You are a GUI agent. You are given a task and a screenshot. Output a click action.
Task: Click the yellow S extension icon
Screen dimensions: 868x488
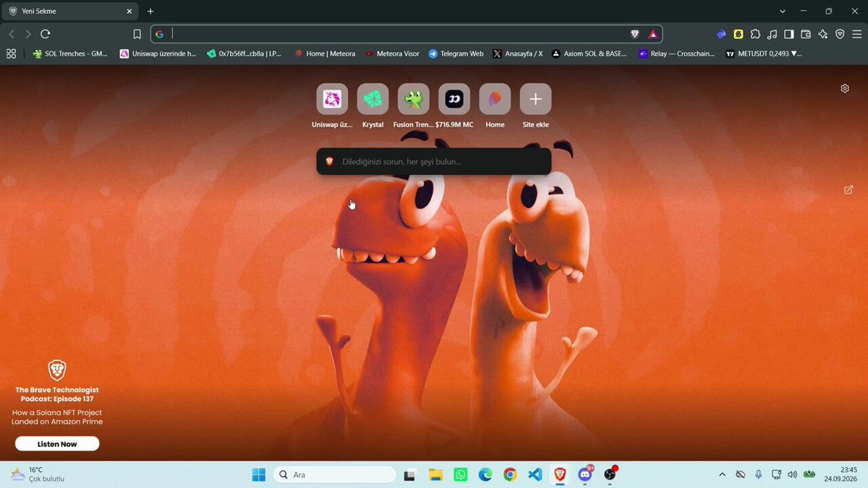[739, 34]
